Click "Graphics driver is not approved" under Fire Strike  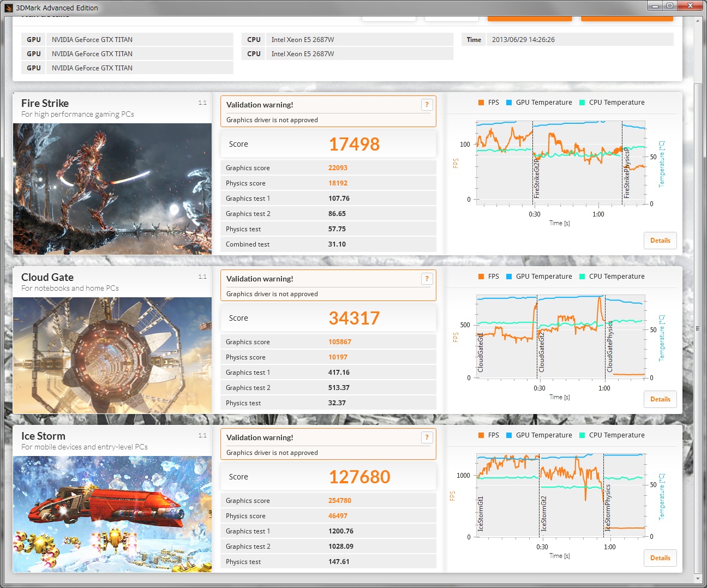272,120
